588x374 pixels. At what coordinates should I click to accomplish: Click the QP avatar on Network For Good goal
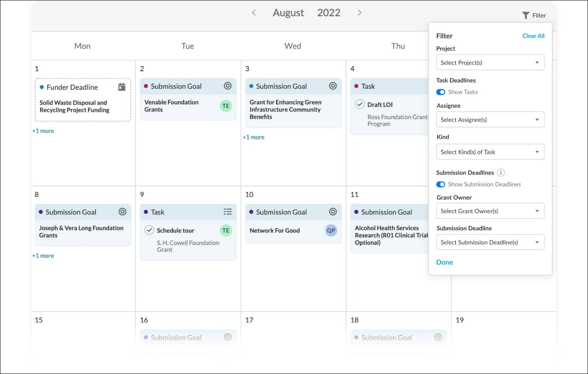[x=331, y=230]
